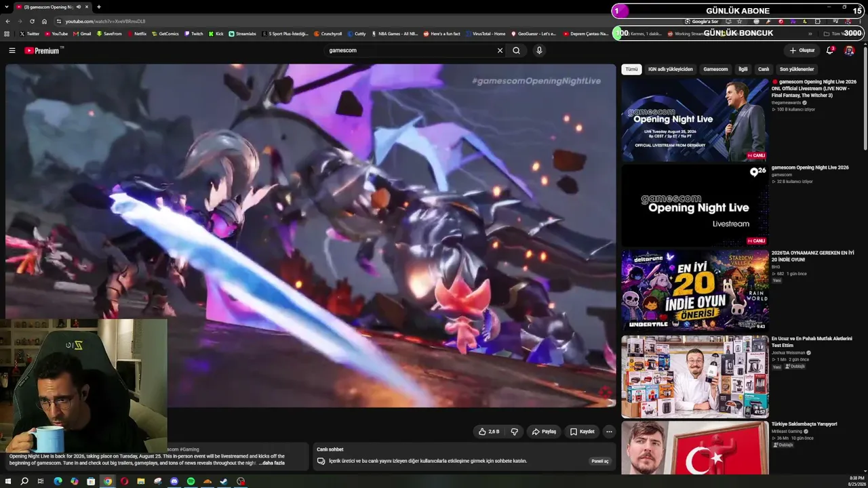Open the Türkiye Saklambaçta Yarışıyor thumbnail
This screenshot has height=488, width=868.
(695, 447)
